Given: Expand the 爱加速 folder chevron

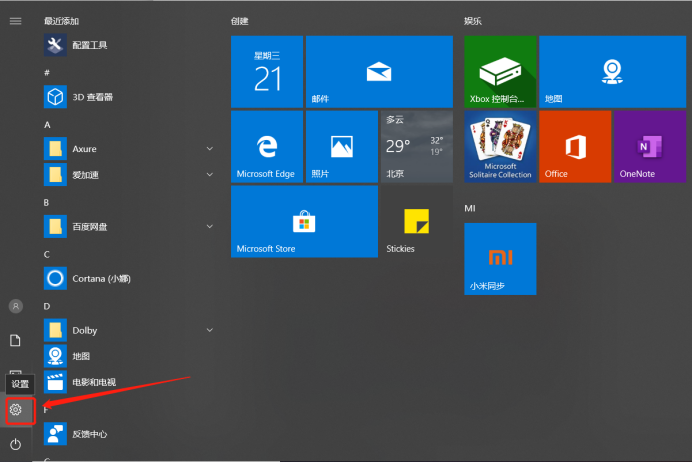Looking at the screenshot, I should point(210,174).
